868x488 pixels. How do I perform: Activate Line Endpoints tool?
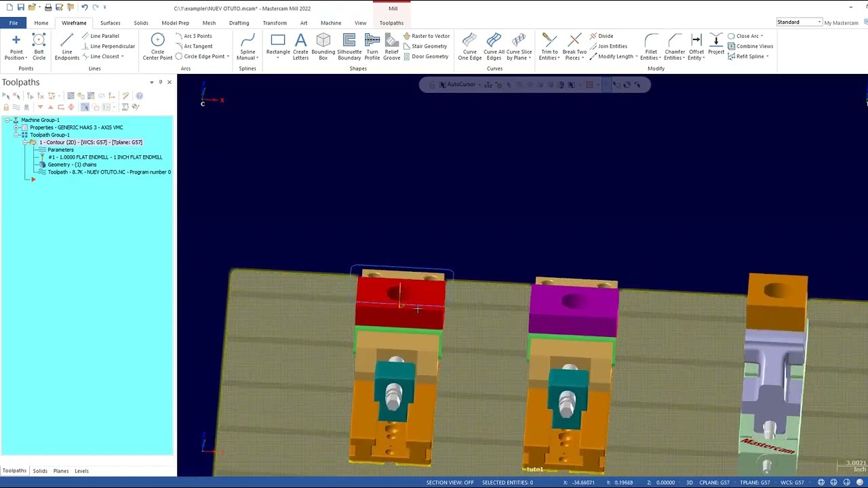(66, 47)
